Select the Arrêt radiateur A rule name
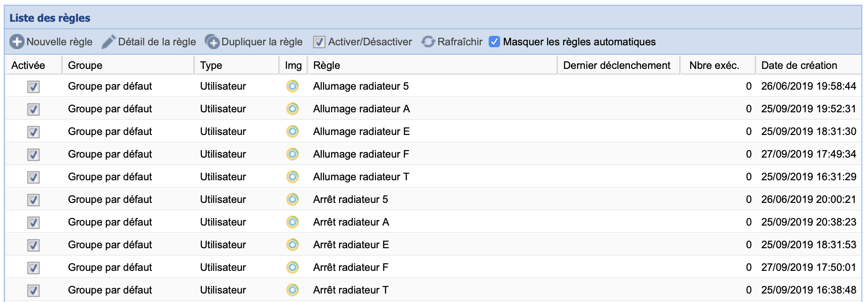The height and width of the screenshot is (302, 868). pyautogui.click(x=351, y=222)
